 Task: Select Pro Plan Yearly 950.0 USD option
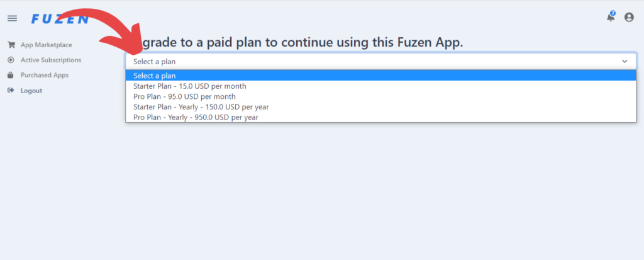pos(381,117)
